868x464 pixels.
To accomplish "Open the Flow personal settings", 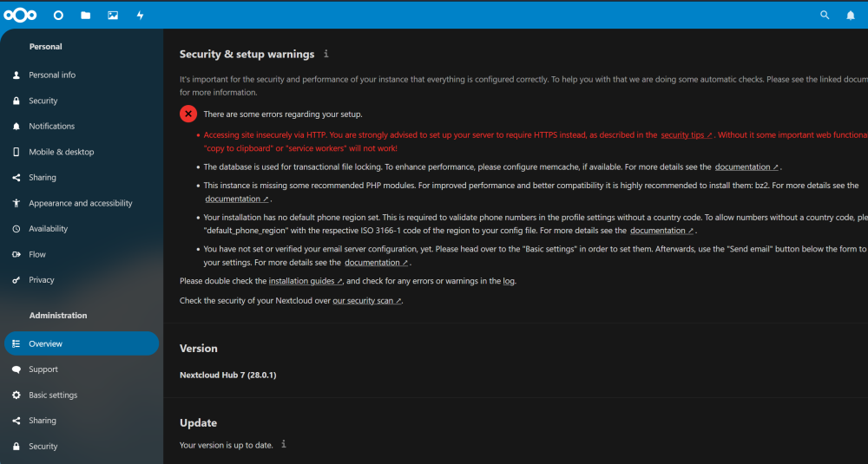I will point(82,254).
